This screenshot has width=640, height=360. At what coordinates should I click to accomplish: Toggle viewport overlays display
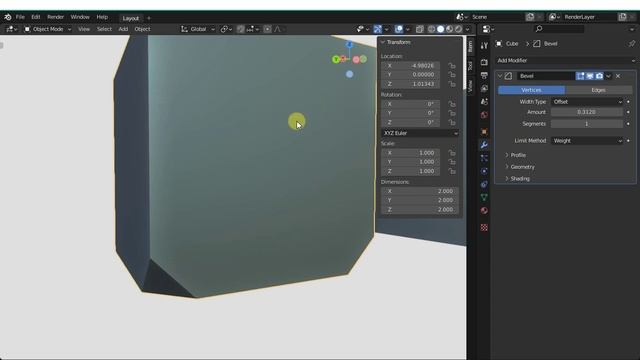(x=399, y=29)
